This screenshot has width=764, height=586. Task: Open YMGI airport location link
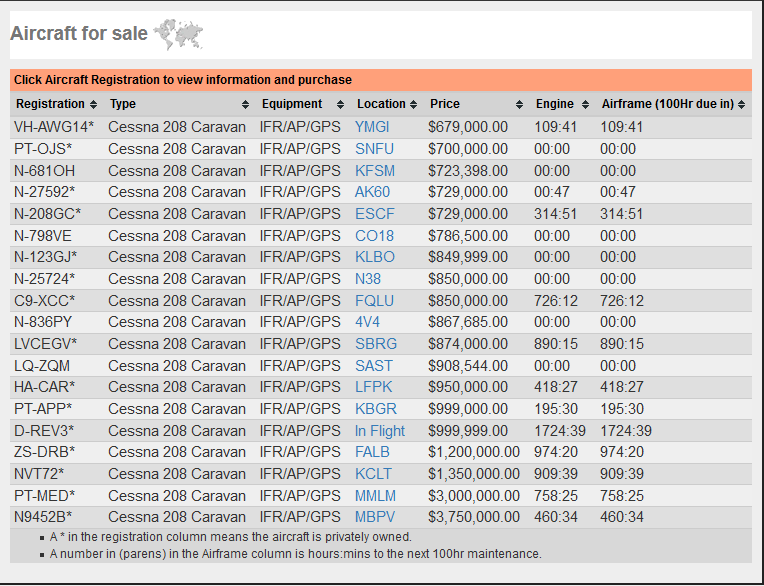pyautogui.click(x=372, y=127)
